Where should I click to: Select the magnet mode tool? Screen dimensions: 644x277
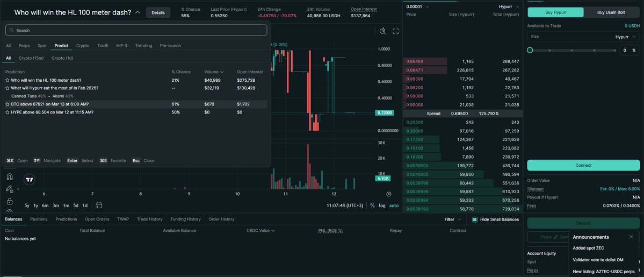click(x=10, y=176)
